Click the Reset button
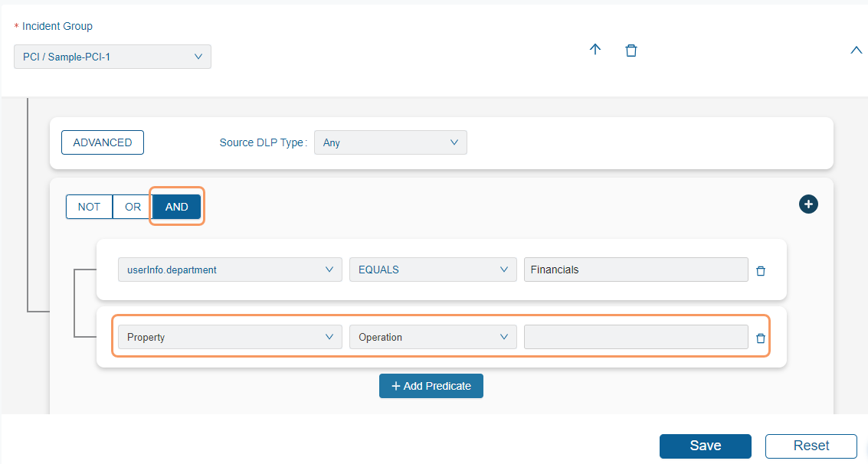 (811, 446)
